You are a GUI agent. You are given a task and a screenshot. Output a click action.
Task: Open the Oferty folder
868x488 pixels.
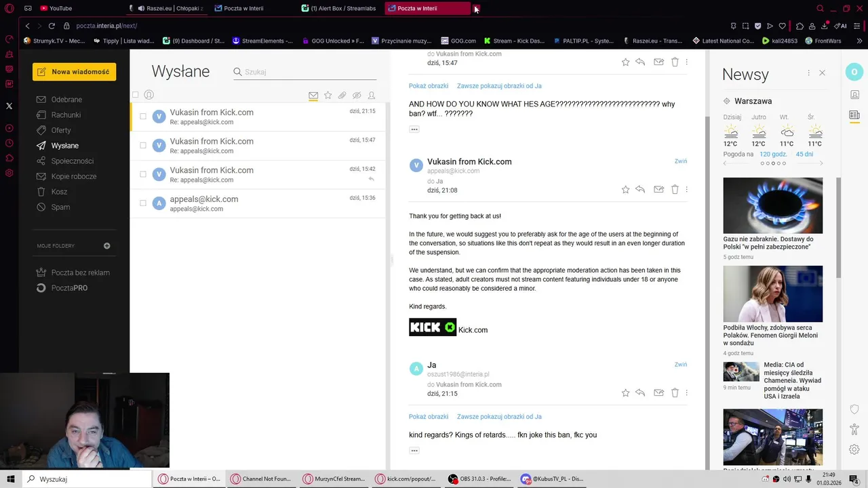(x=61, y=130)
